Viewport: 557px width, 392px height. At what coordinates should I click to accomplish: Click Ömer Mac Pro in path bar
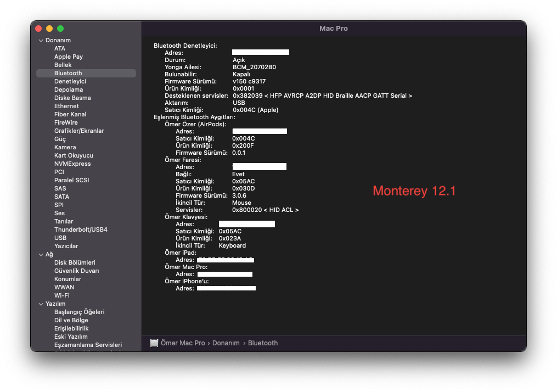click(183, 343)
